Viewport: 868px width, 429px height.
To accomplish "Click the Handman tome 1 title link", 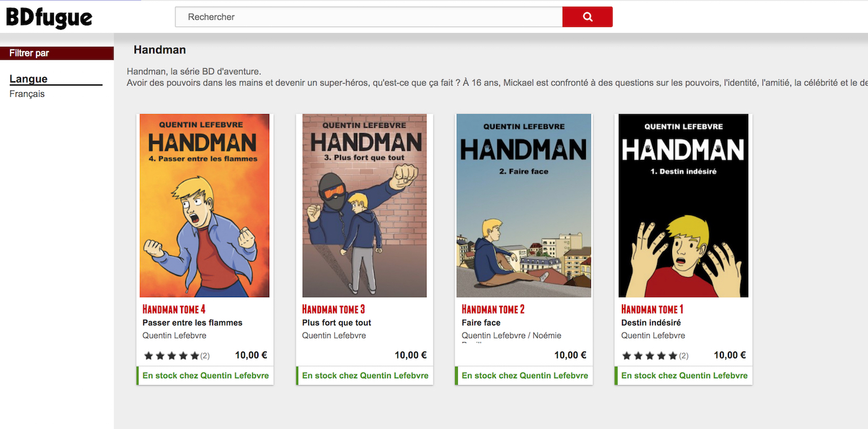I will [x=652, y=309].
